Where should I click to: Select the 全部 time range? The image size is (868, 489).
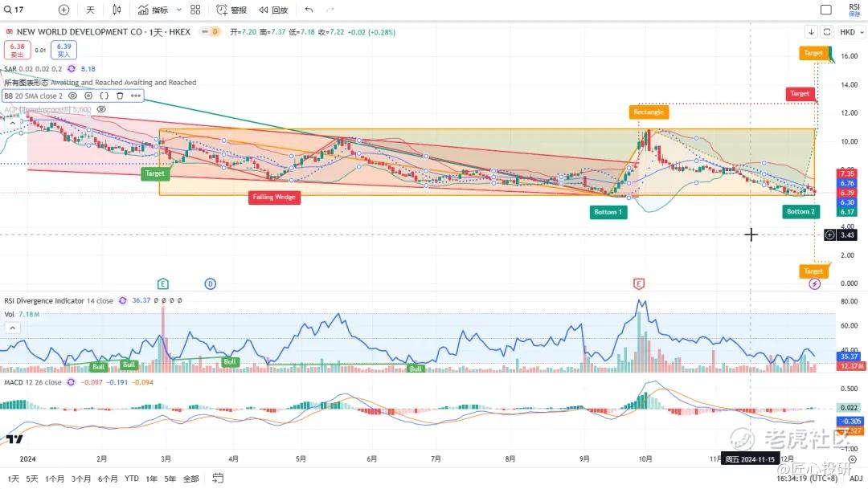(x=190, y=479)
